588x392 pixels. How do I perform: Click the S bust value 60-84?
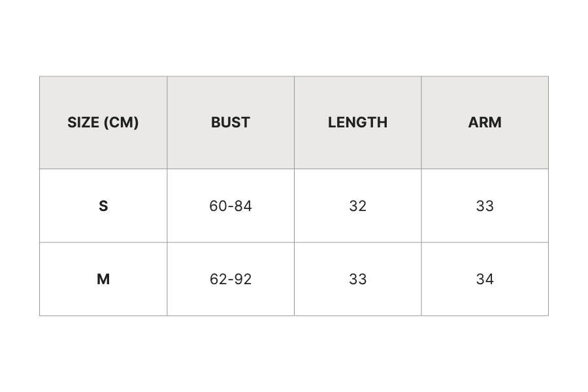pos(231,206)
